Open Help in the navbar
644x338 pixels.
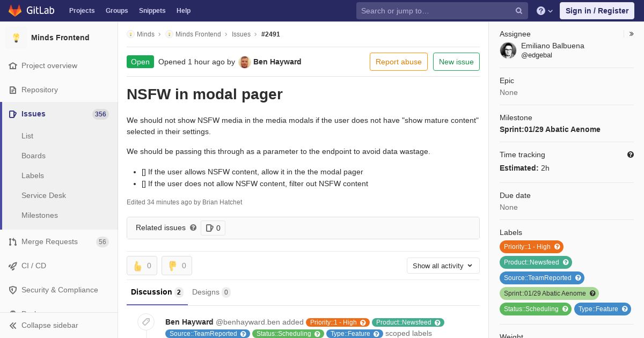184,11
